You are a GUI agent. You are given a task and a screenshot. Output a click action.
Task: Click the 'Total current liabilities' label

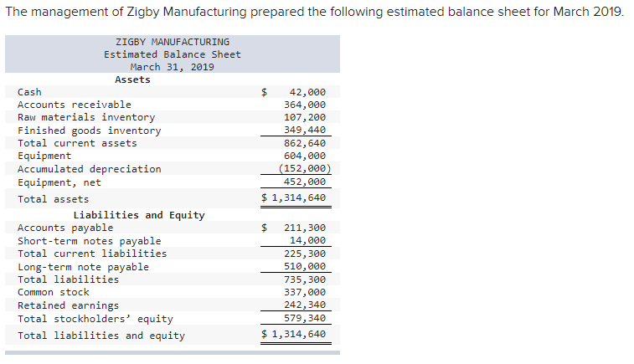pyautogui.click(x=92, y=254)
